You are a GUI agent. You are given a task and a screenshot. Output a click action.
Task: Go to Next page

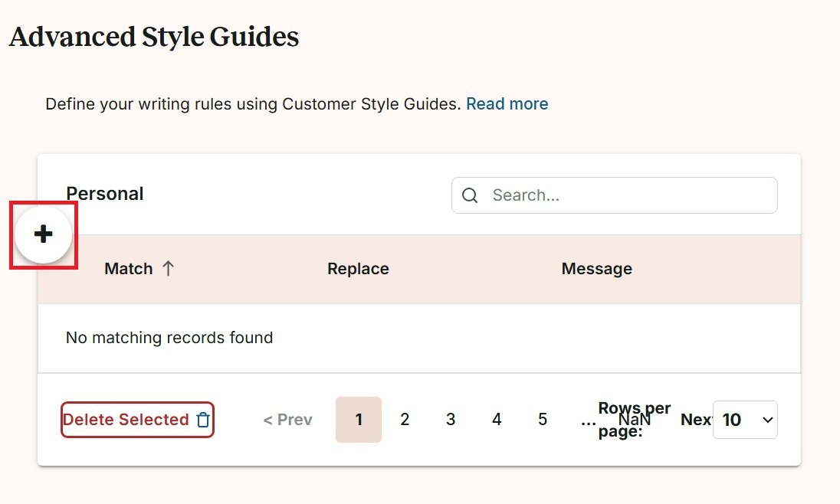(x=696, y=420)
